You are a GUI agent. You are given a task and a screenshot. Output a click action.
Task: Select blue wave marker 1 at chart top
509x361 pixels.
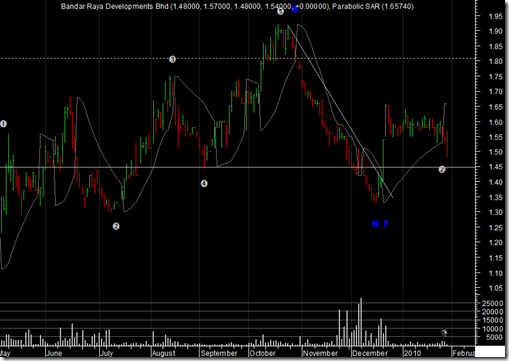point(294,9)
